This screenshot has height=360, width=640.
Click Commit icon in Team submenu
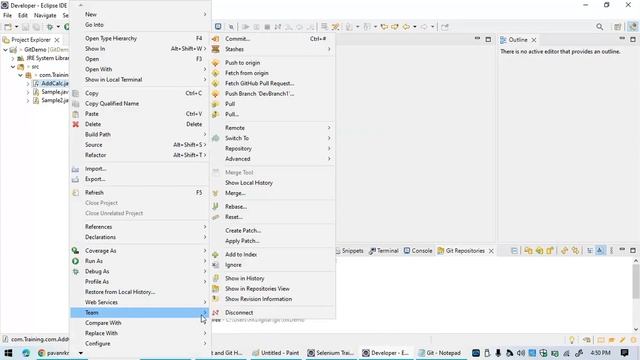[216, 39]
